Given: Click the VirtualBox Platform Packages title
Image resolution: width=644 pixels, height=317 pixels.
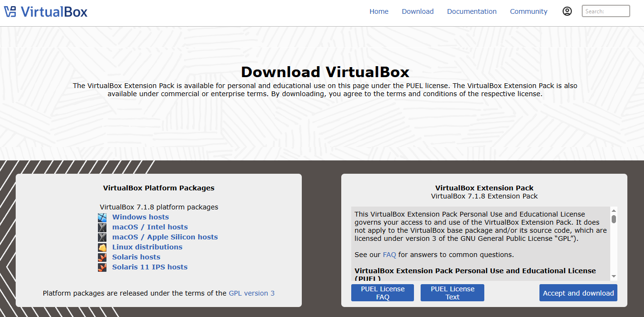Looking at the screenshot, I should pyautogui.click(x=159, y=188).
